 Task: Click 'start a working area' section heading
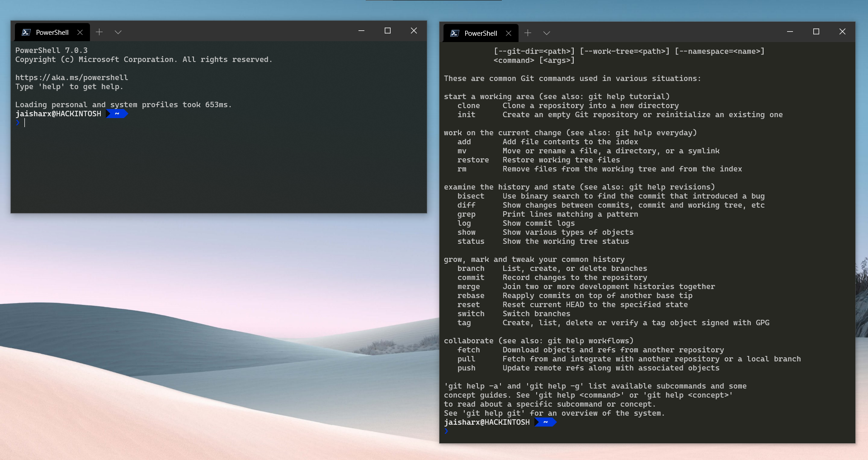coord(557,97)
